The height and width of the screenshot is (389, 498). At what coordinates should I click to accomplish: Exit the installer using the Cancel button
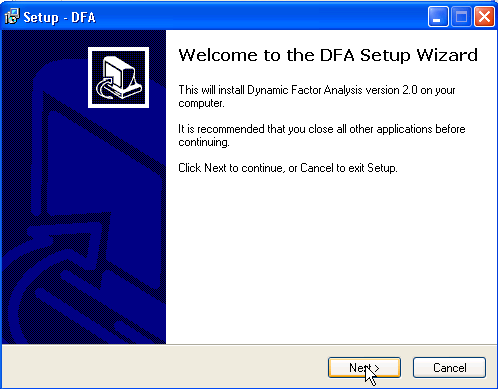point(449,368)
